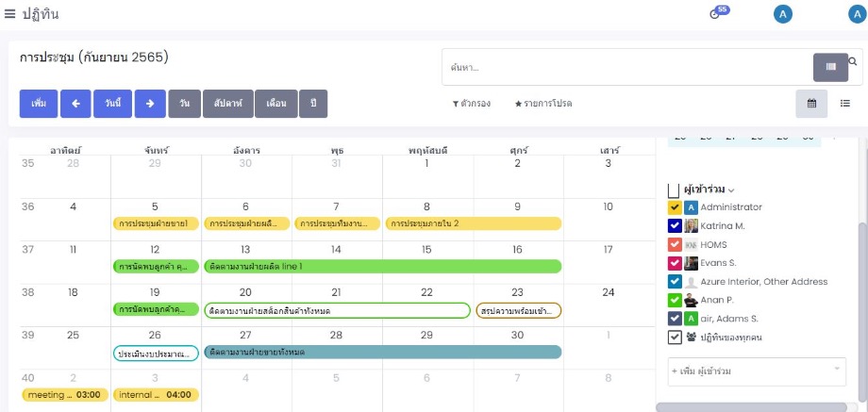868x412 pixels.
Task: Switch to calendar view icon
Action: [x=811, y=104]
